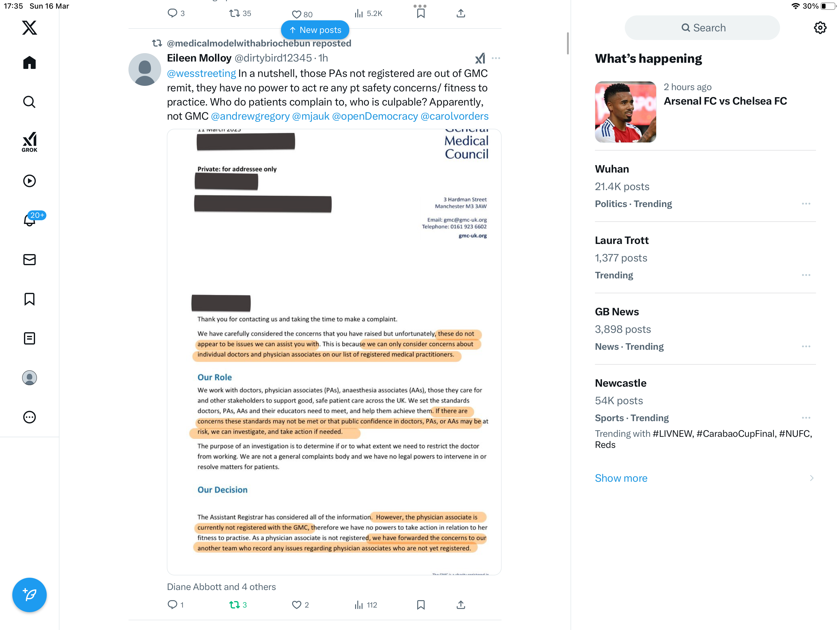Open Bookmarks in the left sidebar
Viewport: 840px width, 630px height.
click(x=29, y=299)
